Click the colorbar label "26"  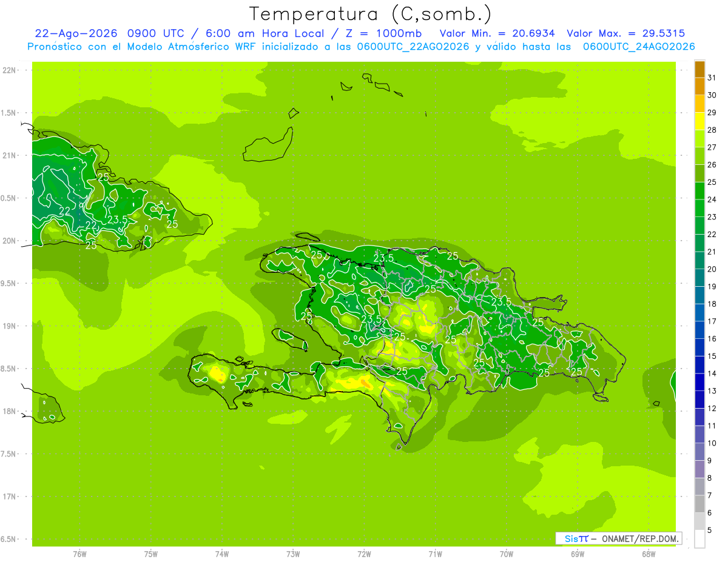(712, 165)
